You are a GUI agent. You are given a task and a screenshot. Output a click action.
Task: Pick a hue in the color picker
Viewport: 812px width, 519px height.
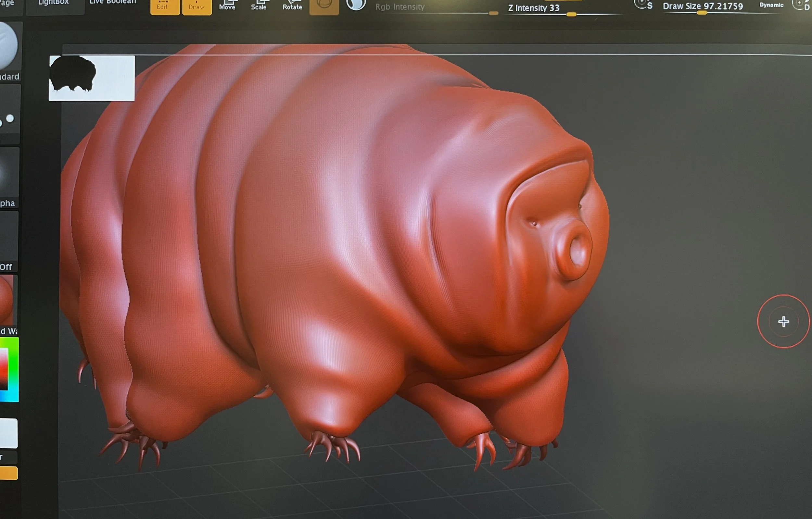pos(9,370)
